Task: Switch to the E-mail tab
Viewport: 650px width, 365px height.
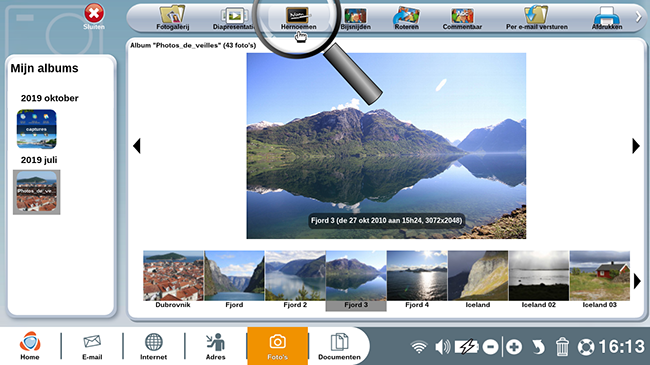Action: coord(92,346)
